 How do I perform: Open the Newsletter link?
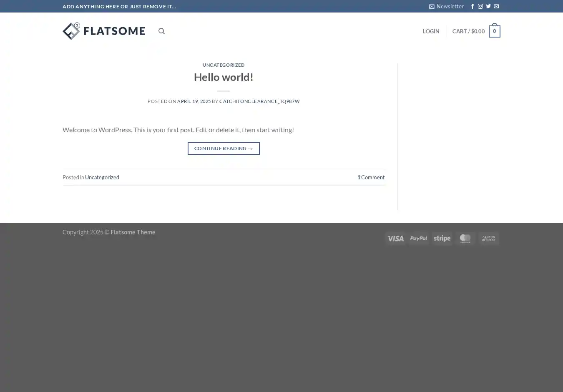tap(446, 6)
